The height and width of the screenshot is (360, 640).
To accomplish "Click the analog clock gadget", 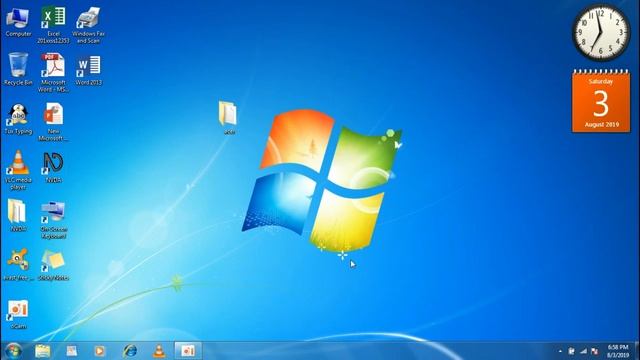I will (601, 33).
